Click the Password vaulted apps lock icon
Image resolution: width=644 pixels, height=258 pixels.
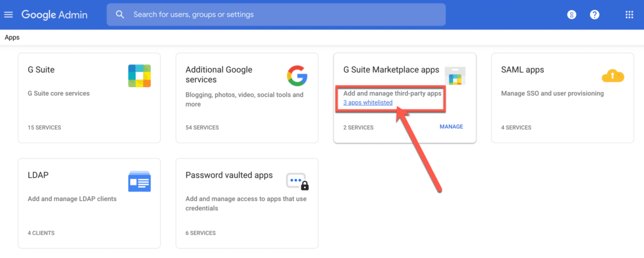(298, 182)
